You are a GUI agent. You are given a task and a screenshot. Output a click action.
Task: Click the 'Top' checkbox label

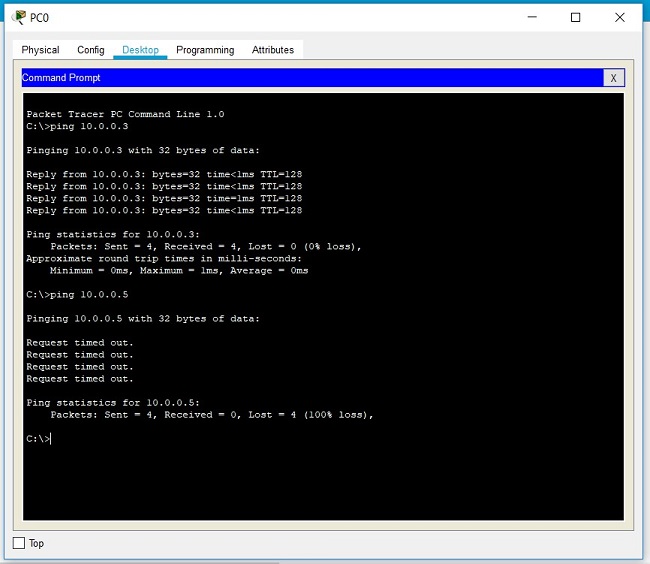(x=37, y=543)
